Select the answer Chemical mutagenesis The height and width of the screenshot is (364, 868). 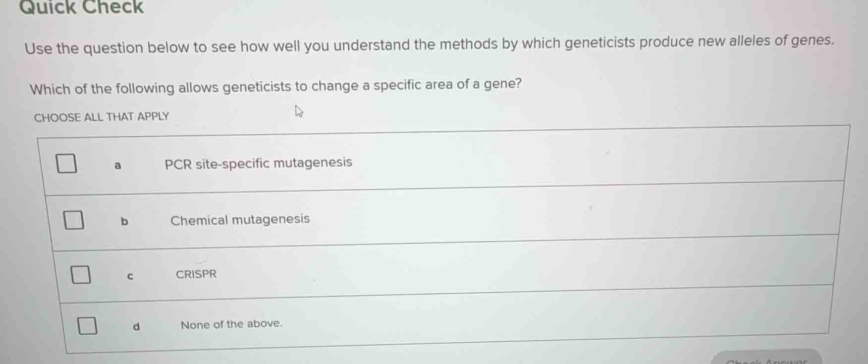240,219
